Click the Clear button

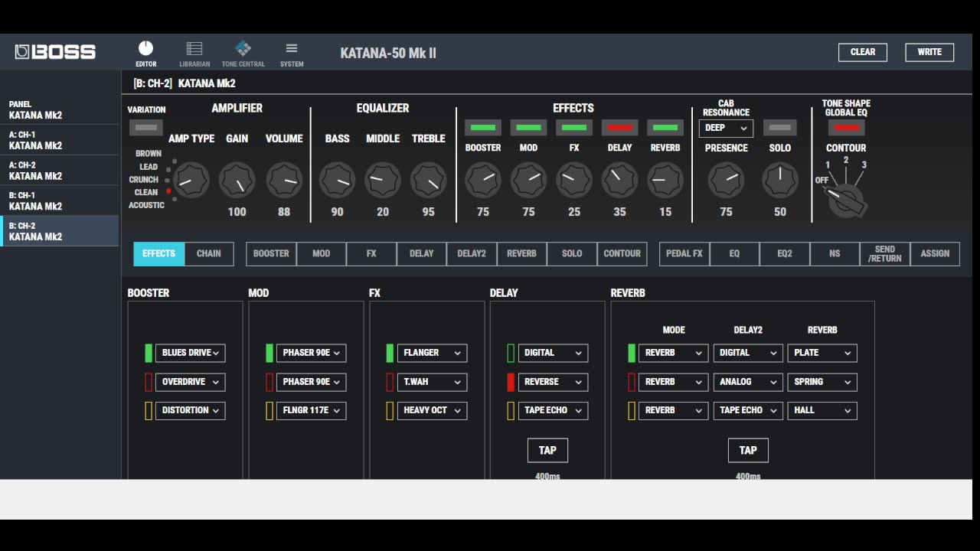click(863, 52)
